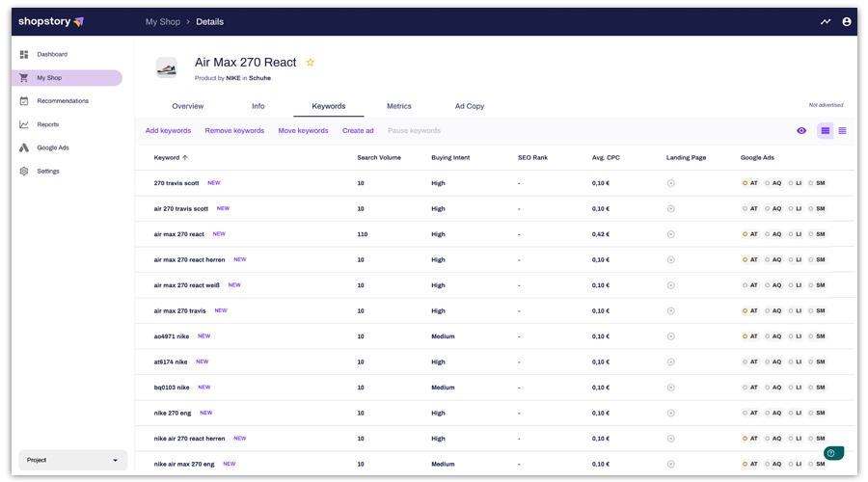Click the NIKE brand name
This screenshot has height=482, width=868.
click(x=233, y=78)
